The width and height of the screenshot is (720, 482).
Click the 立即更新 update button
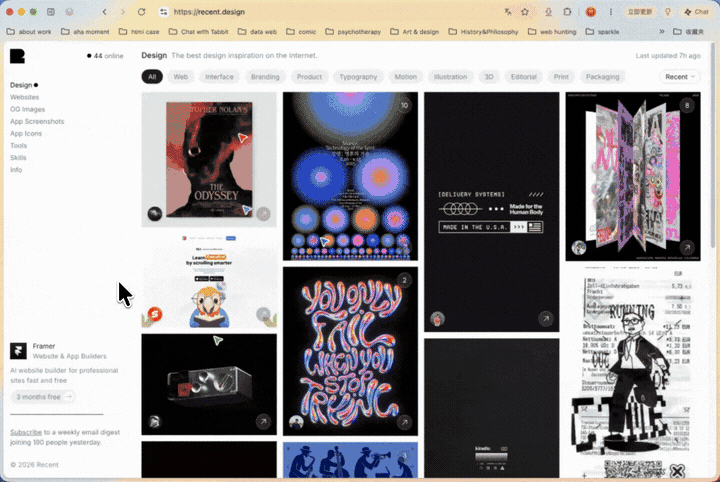(x=640, y=12)
